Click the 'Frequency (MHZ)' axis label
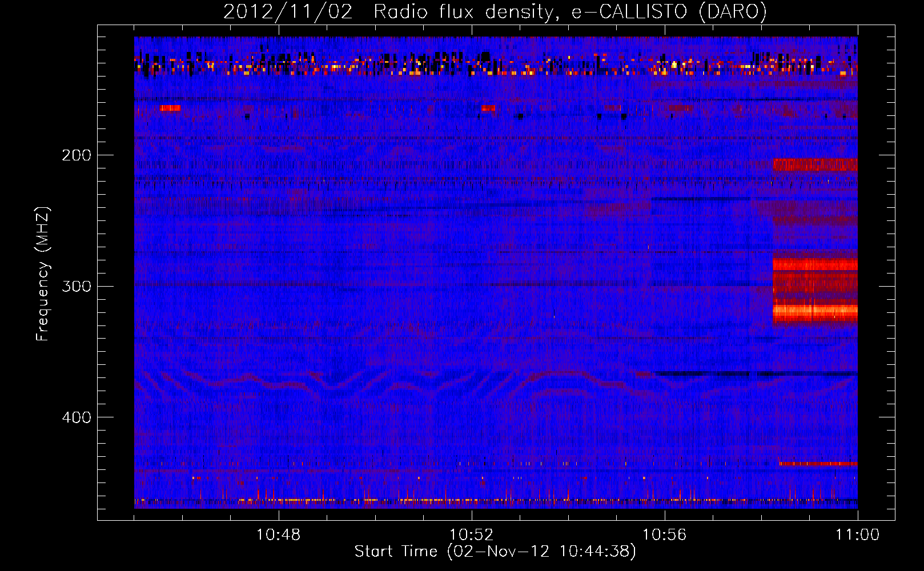This screenshot has width=924, height=571. (43, 274)
